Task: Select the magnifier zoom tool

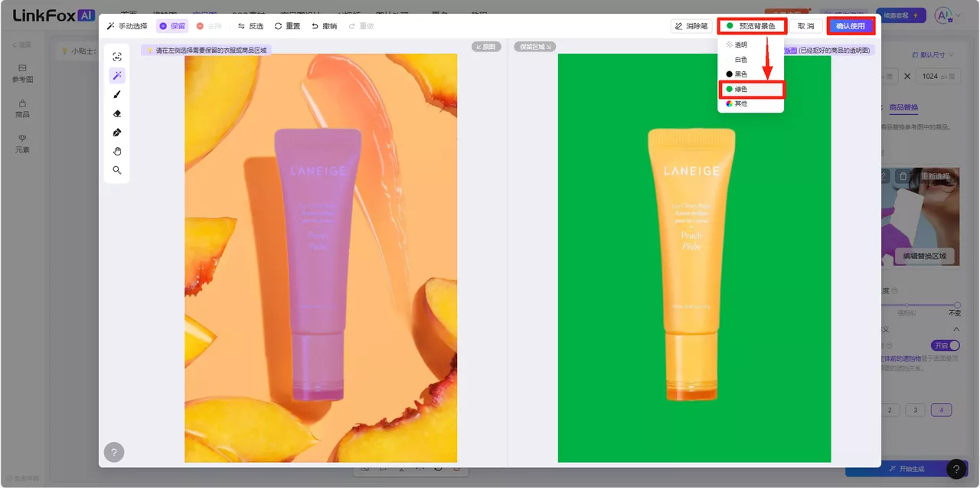Action: click(x=117, y=170)
